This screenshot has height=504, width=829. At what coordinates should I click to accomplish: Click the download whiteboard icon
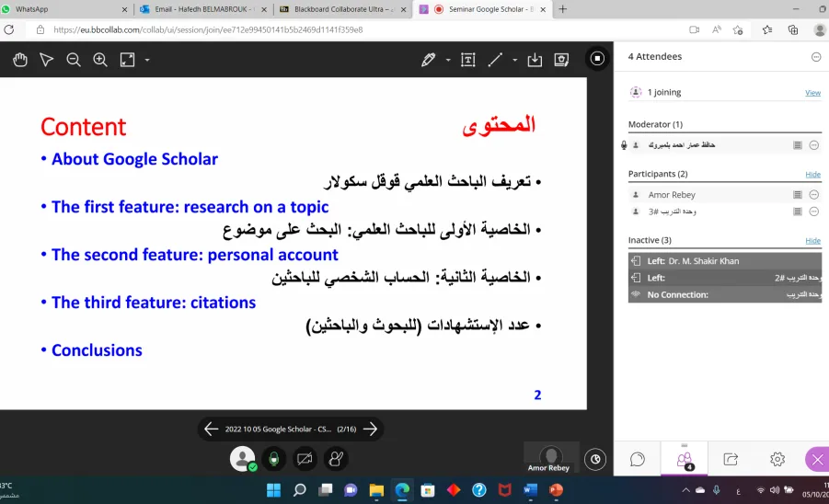coord(535,60)
